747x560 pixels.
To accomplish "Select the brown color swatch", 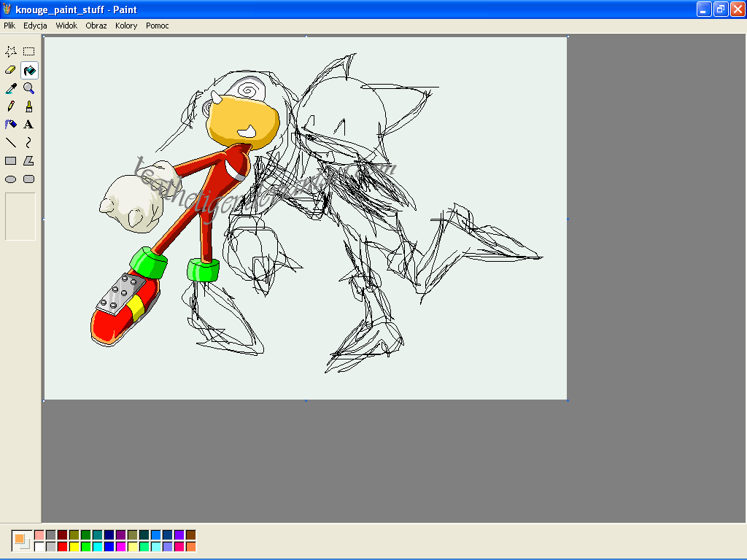I will [x=191, y=535].
